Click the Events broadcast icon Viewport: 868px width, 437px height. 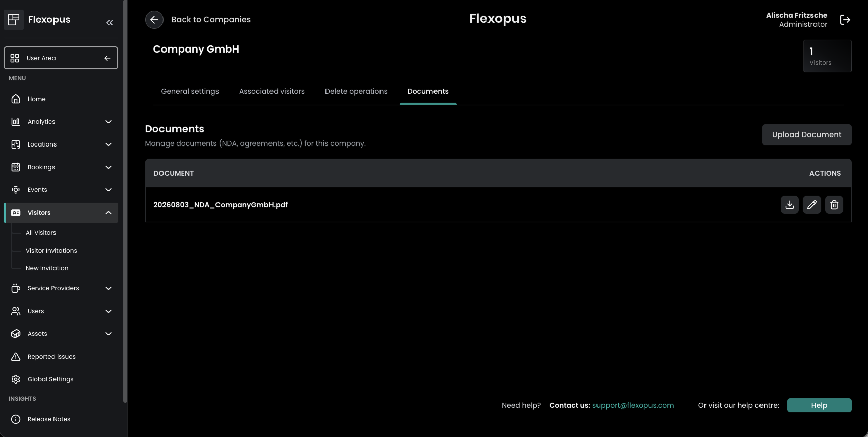tap(16, 190)
